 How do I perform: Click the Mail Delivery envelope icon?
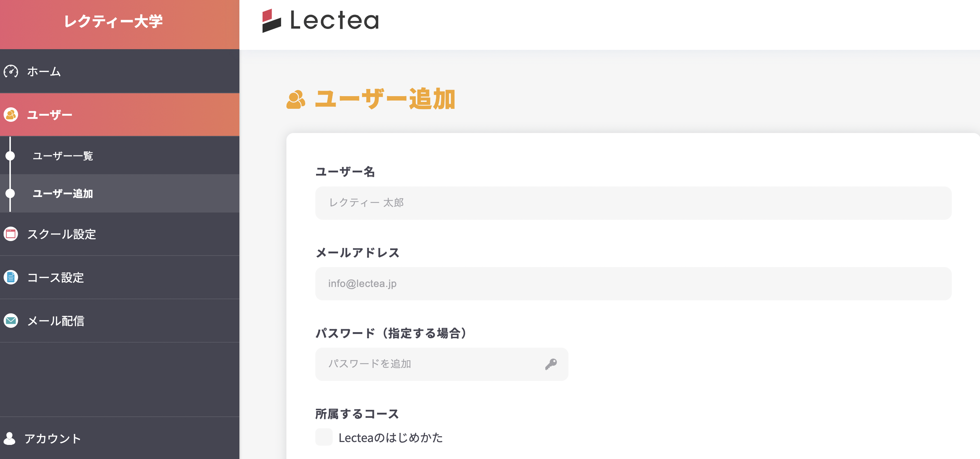(x=10, y=321)
